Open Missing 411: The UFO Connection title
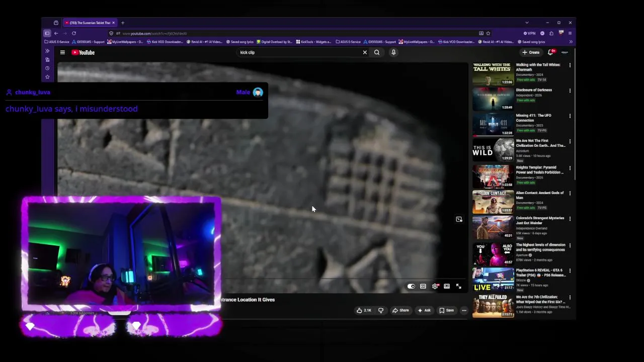Image resolution: width=644 pixels, height=362 pixels. (533, 118)
